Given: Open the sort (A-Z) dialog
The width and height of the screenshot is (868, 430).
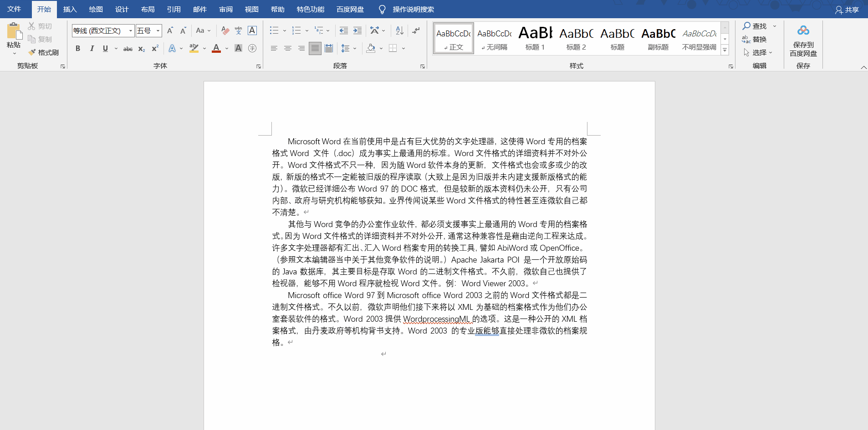Looking at the screenshot, I should click(x=399, y=30).
